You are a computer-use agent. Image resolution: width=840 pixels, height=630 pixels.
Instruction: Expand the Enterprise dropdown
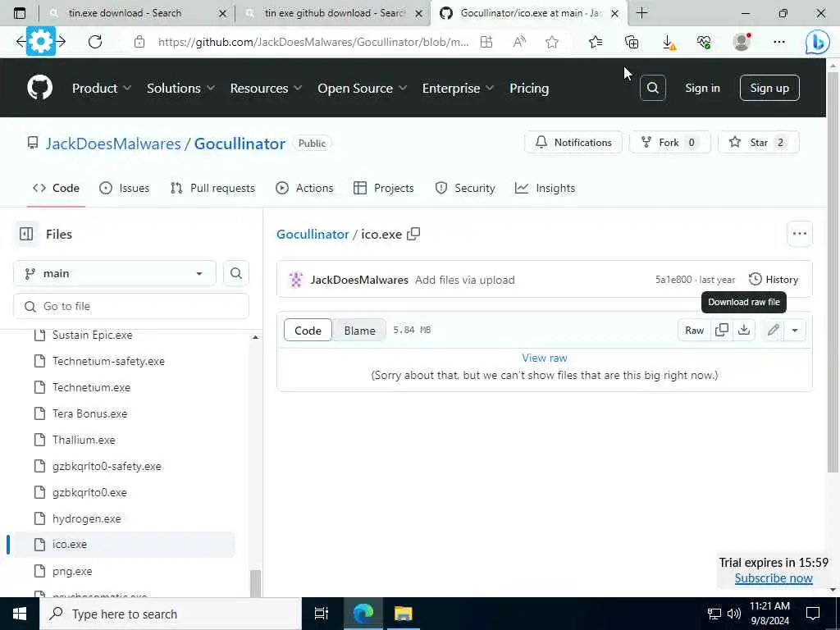(458, 89)
